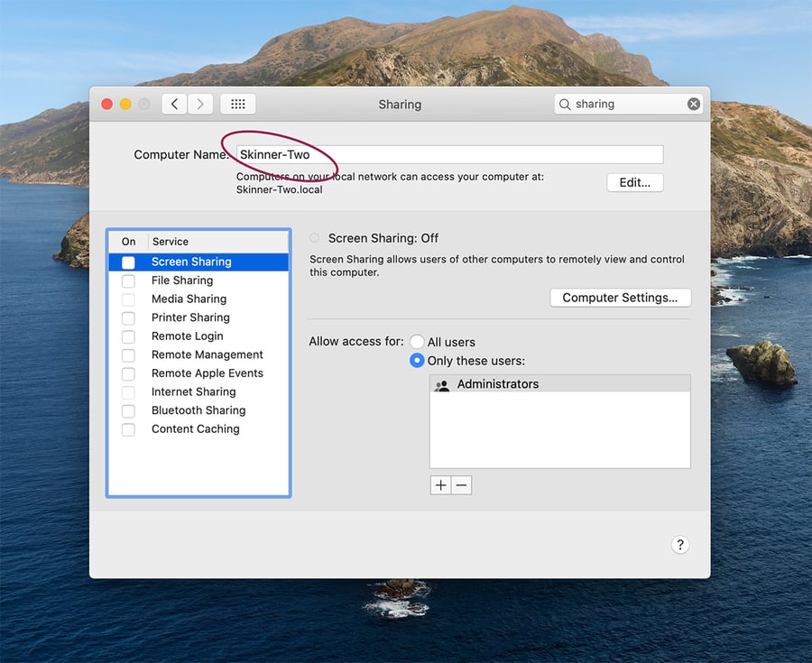This screenshot has width=812, height=663.
Task: Click the back navigation arrow
Action: (x=173, y=104)
